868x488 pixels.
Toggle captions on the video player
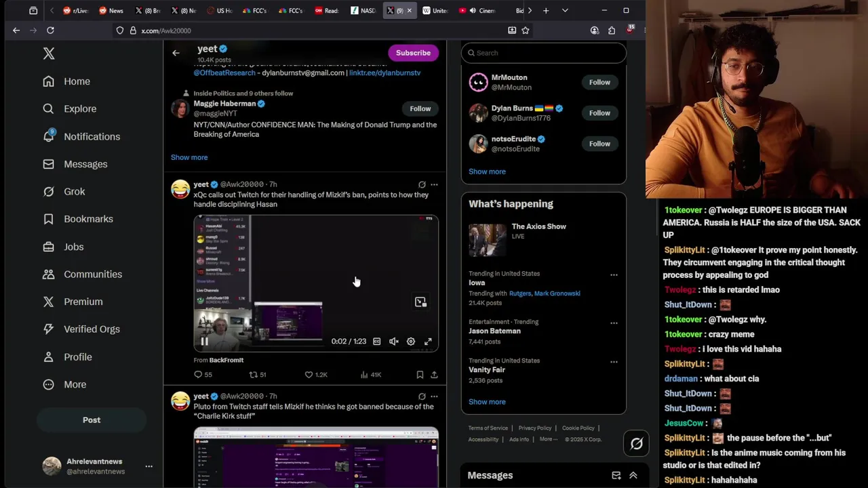pos(376,342)
